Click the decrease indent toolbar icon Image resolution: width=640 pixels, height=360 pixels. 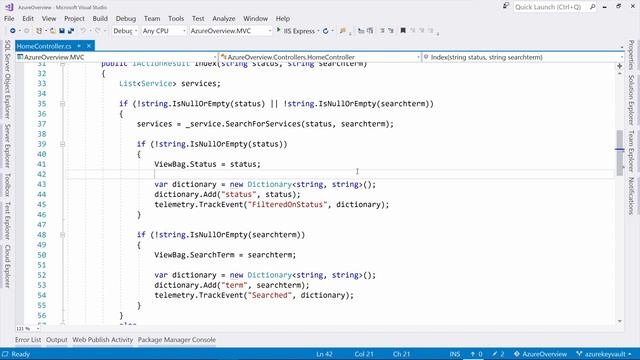click(x=361, y=31)
